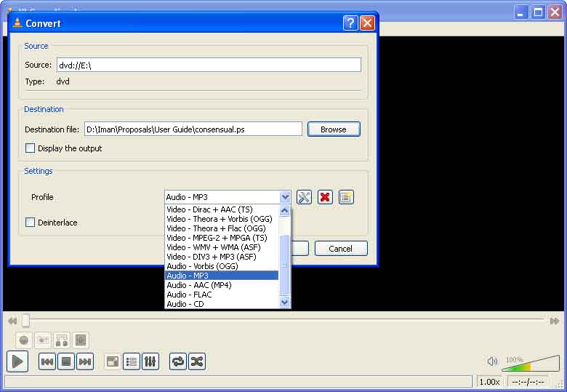The image size is (567, 392).
Task: Edit selected profile with the wrench icon
Action: coord(304,197)
